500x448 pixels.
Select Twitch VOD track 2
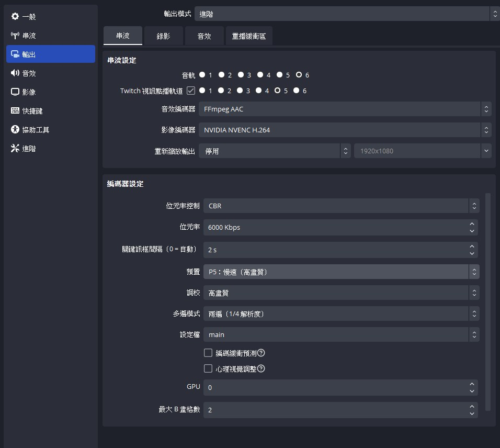click(x=221, y=91)
